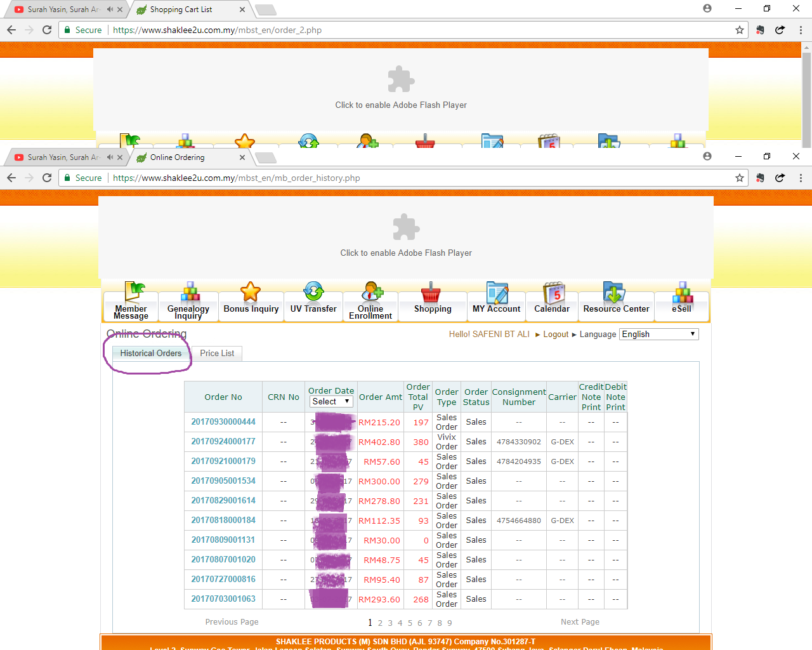Screen dimensions: 812x650
Task: Click Vivix Order type cell
Action: tap(447, 442)
